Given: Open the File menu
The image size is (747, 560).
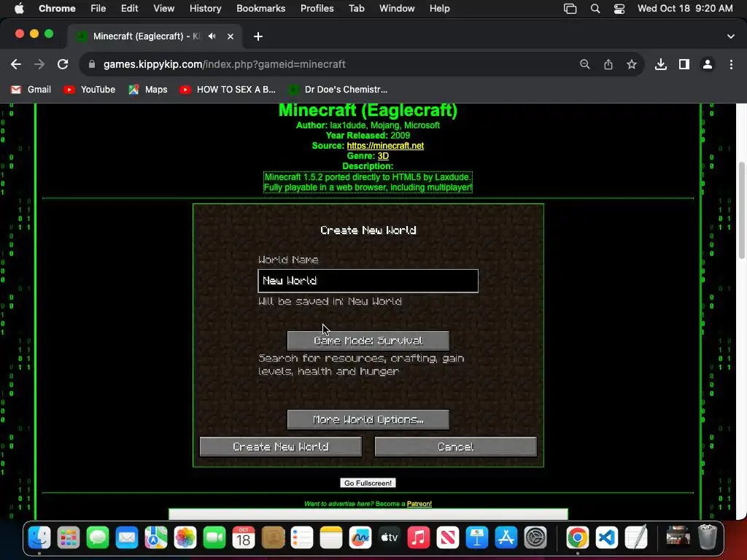Looking at the screenshot, I should [x=98, y=9].
